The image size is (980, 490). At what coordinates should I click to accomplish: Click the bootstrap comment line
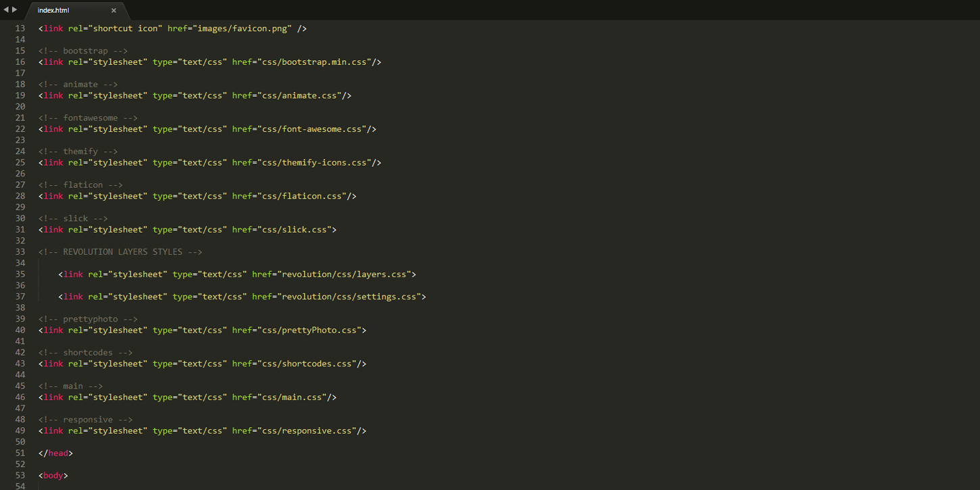(x=83, y=51)
